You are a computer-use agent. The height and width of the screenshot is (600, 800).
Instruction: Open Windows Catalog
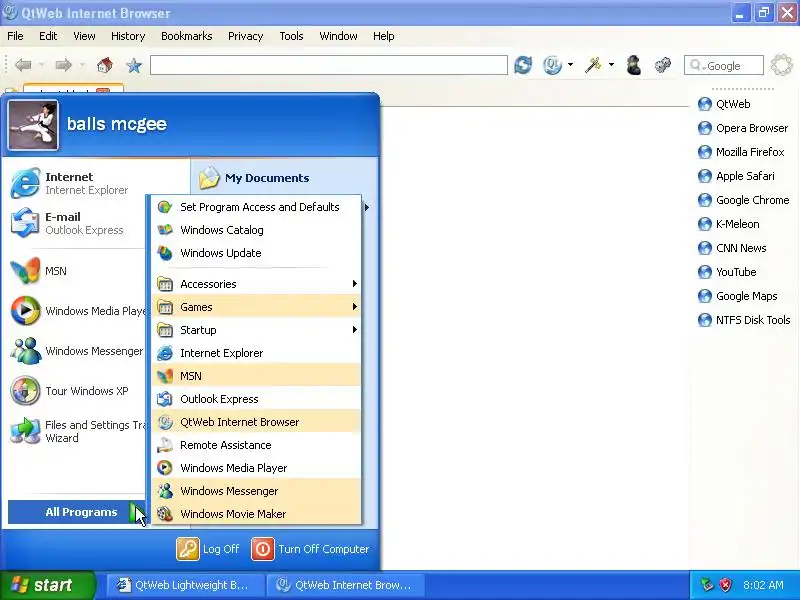(x=257, y=230)
